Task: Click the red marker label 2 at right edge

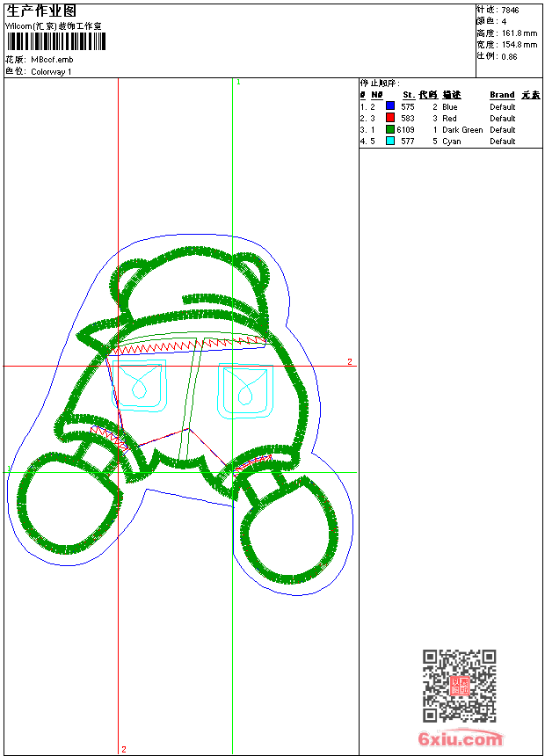Action: 349,362
